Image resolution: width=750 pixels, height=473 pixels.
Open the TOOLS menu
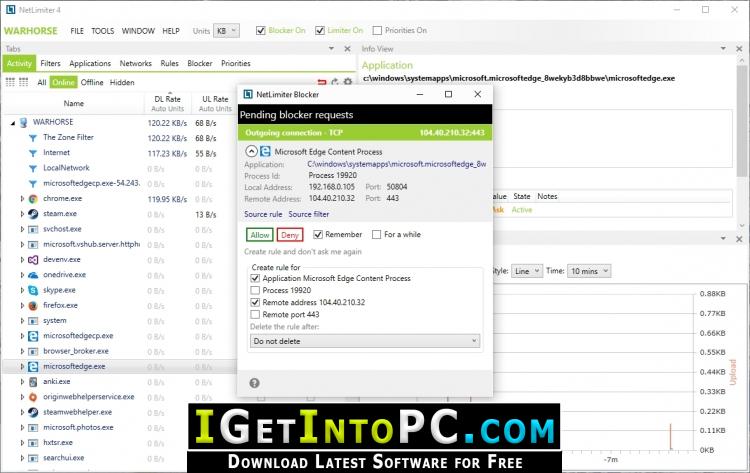103,31
